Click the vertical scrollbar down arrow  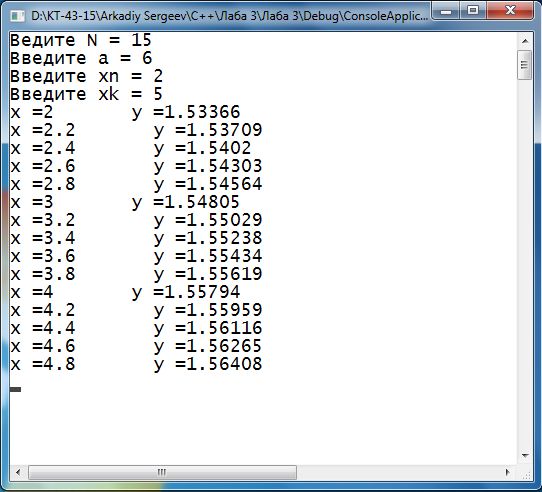(x=525, y=456)
